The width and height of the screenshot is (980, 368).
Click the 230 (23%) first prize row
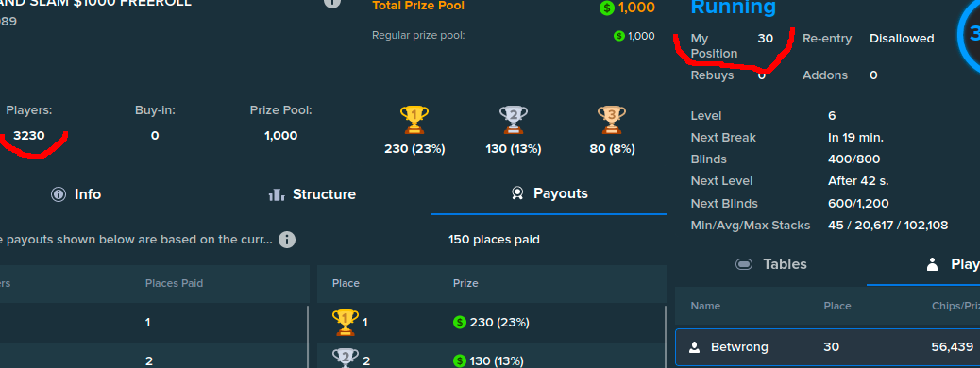tap(491, 323)
